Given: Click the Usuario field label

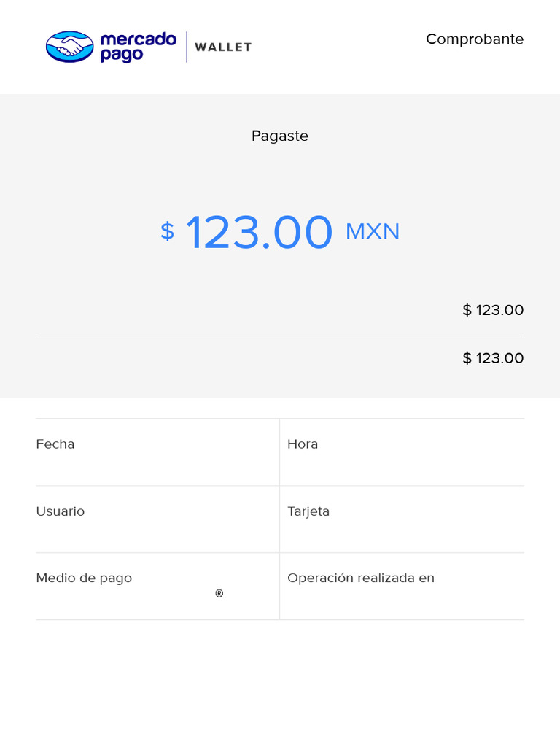Looking at the screenshot, I should [61, 511].
